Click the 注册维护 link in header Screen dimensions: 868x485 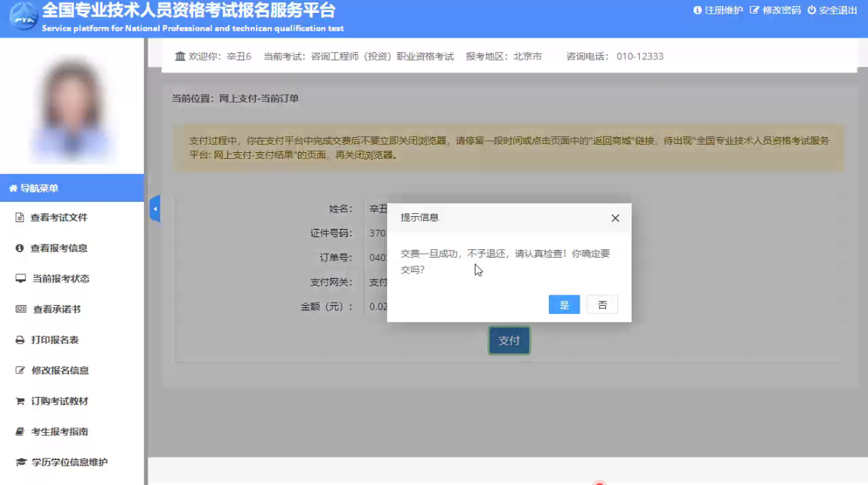coord(718,11)
